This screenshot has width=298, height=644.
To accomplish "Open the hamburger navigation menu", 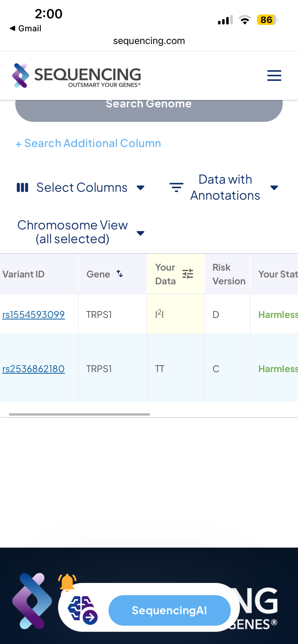I will pos(274,76).
